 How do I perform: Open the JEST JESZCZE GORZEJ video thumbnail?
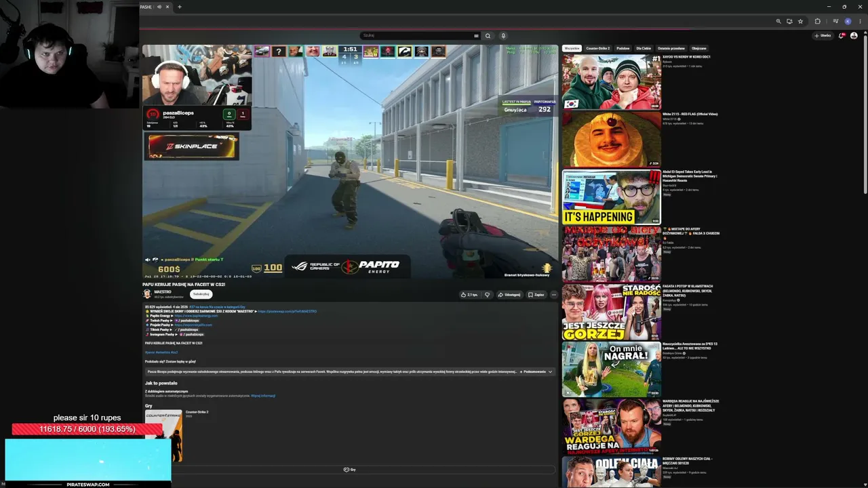[x=612, y=312]
